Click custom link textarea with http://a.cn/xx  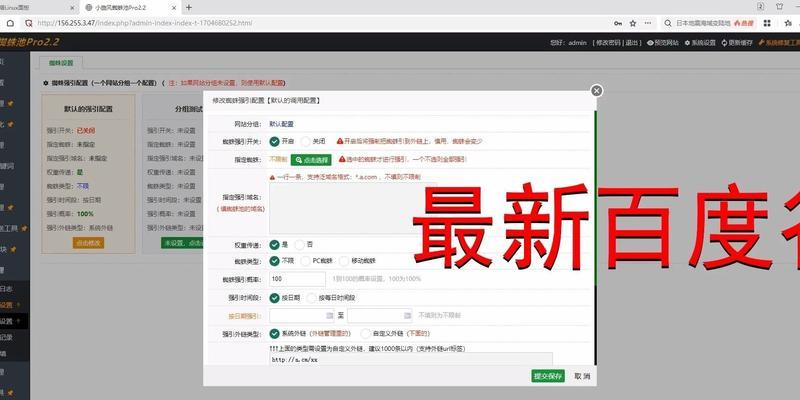pyautogui.click(x=411, y=359)
